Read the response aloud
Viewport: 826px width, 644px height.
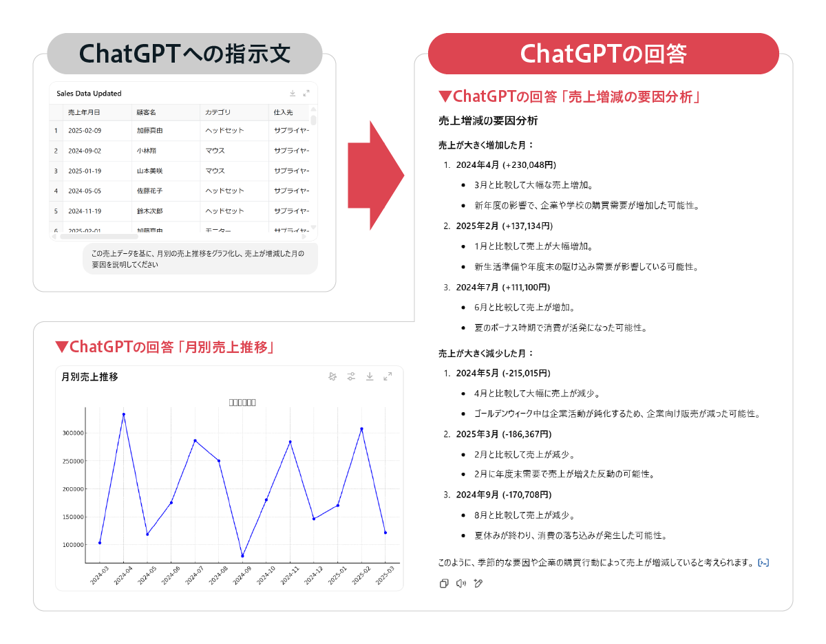pos(461,583)
